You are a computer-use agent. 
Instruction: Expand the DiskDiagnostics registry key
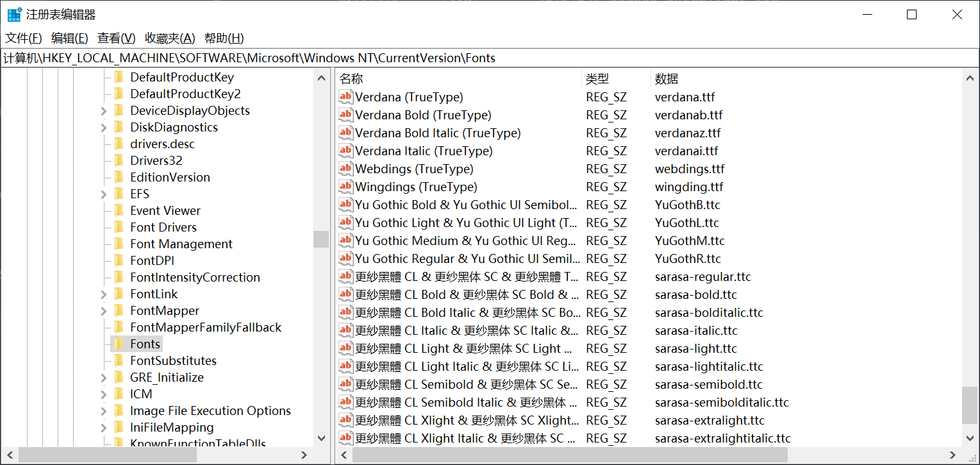104,127
